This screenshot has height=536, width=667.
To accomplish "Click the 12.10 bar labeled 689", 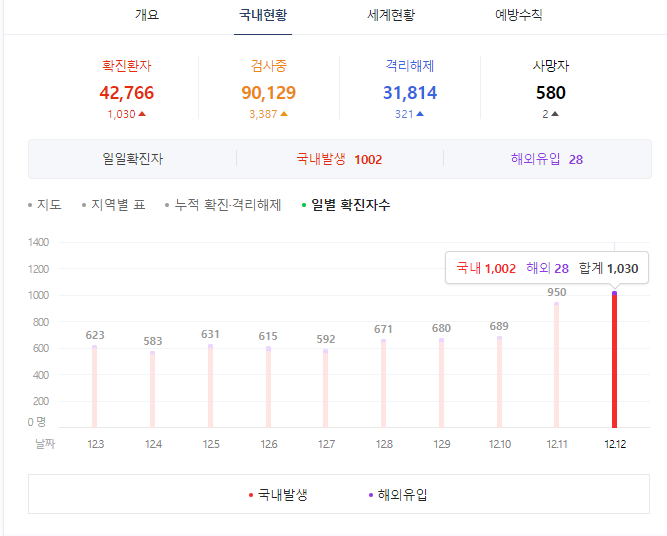I will click(x=499, y=382).
